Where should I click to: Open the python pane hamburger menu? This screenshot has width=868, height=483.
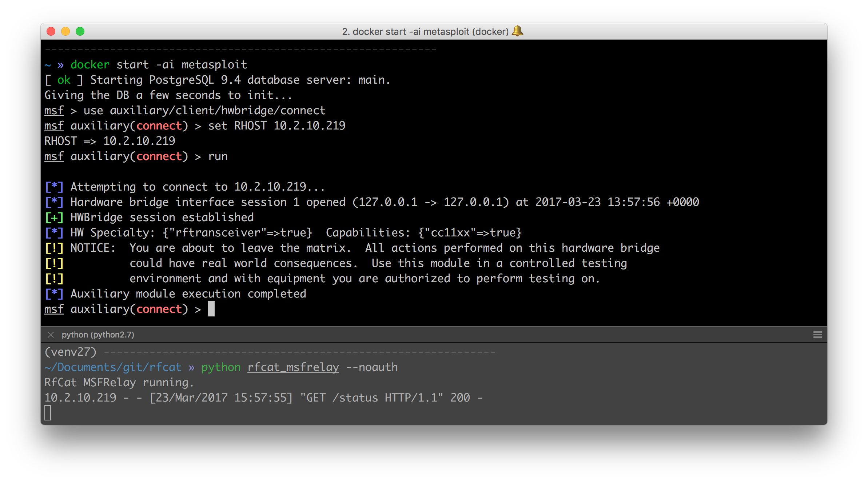click(x=817, y=335)
